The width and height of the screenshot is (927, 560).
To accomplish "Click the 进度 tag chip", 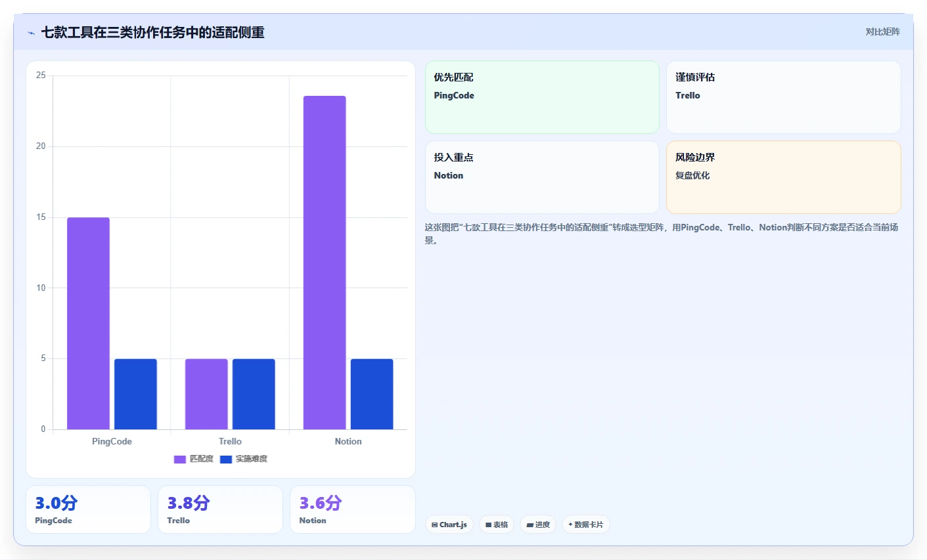I will click(538, 525).
